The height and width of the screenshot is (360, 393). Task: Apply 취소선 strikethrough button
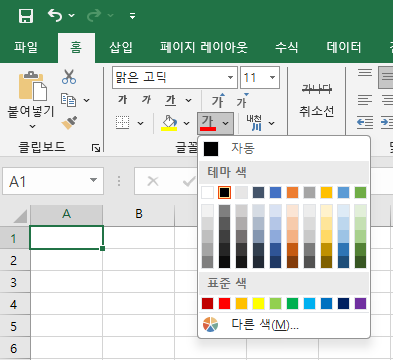pyautogui.click(x=317, y=100)
